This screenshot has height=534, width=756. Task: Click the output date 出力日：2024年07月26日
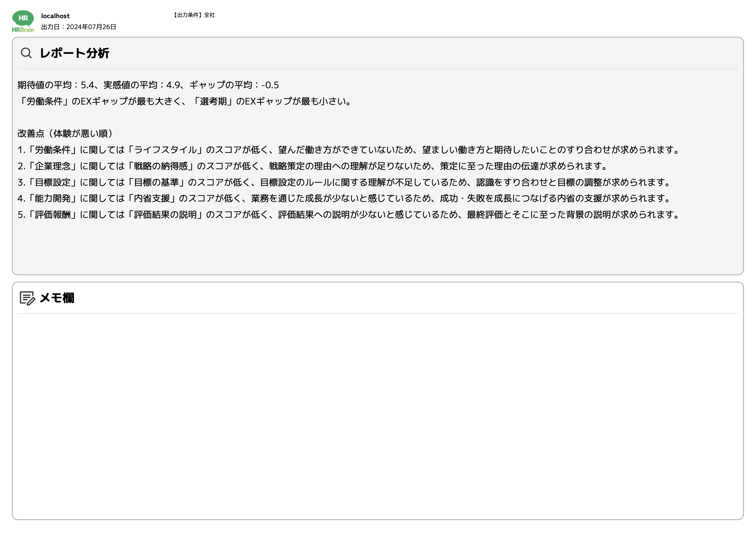click(79, 27)
